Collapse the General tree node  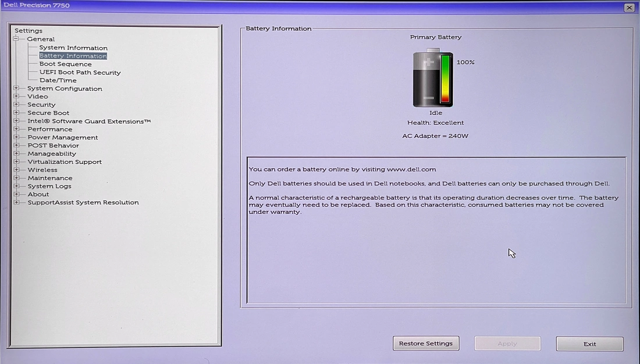[16, 39]
